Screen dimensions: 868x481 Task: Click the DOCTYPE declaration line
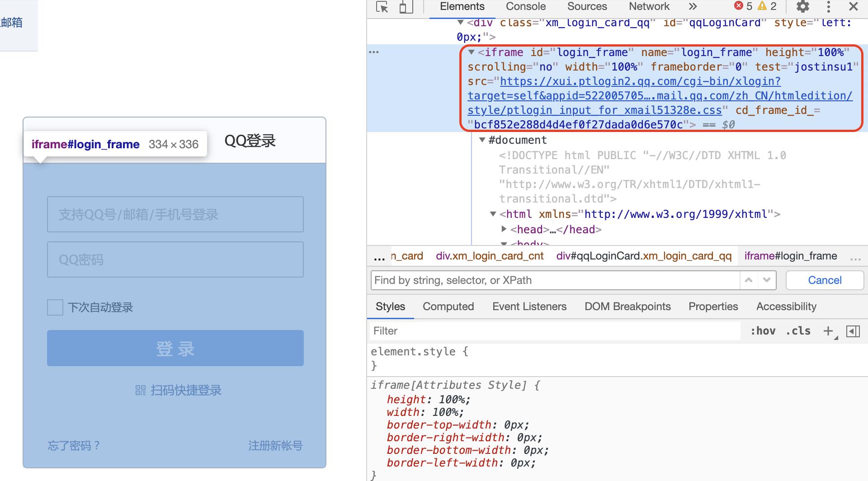pyautogui.click(x=642, y=177)
